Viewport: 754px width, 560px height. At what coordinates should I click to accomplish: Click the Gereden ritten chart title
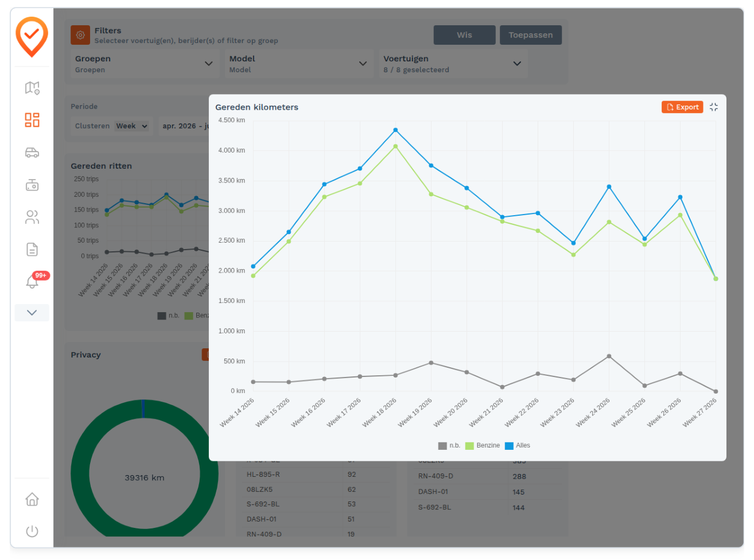click(x=101, y=166)
